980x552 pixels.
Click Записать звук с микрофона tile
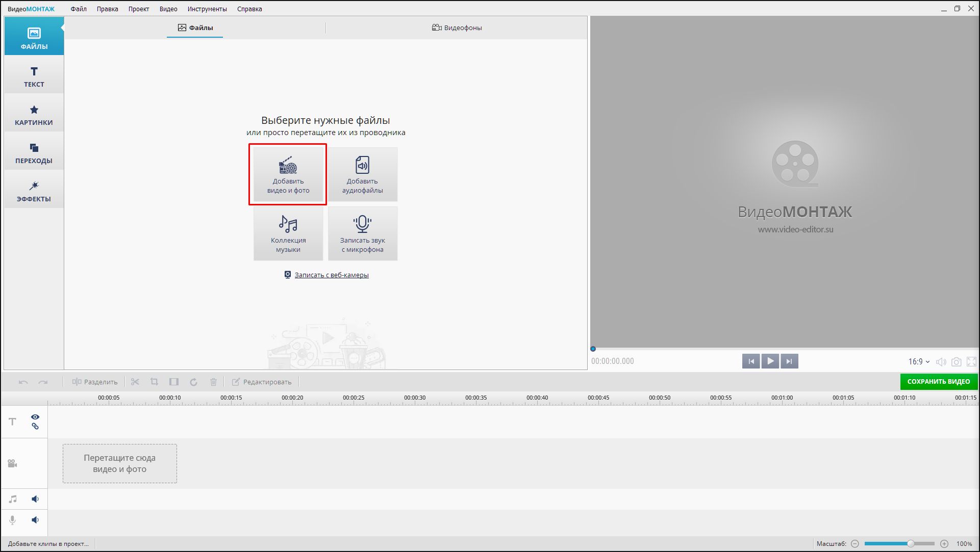363,234
